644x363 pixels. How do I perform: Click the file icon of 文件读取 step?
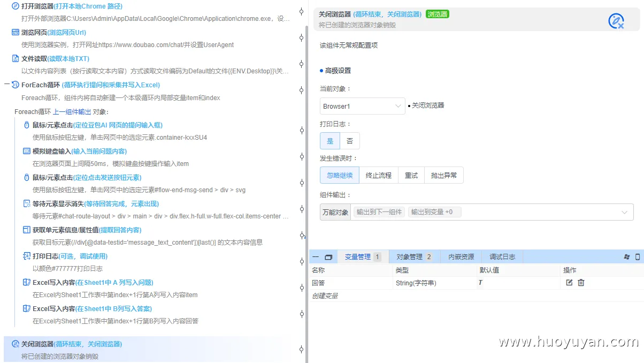[x=16, y=58]
